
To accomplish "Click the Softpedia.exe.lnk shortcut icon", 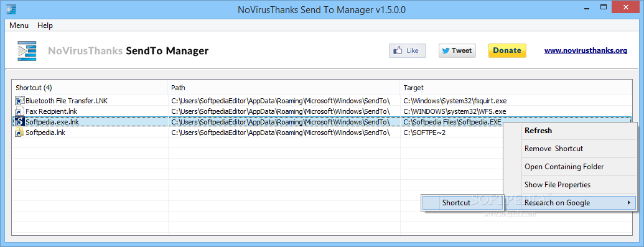I will 19,122.
